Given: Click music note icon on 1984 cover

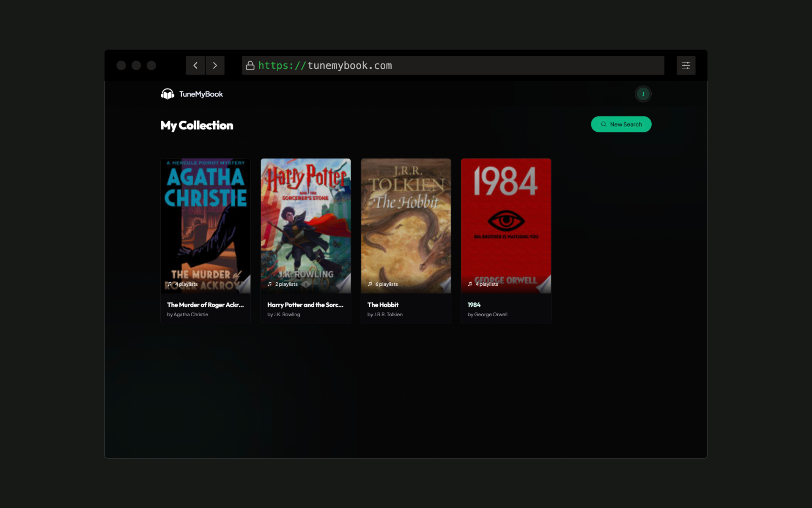Looking at the screenshot, I should point(470,284).
